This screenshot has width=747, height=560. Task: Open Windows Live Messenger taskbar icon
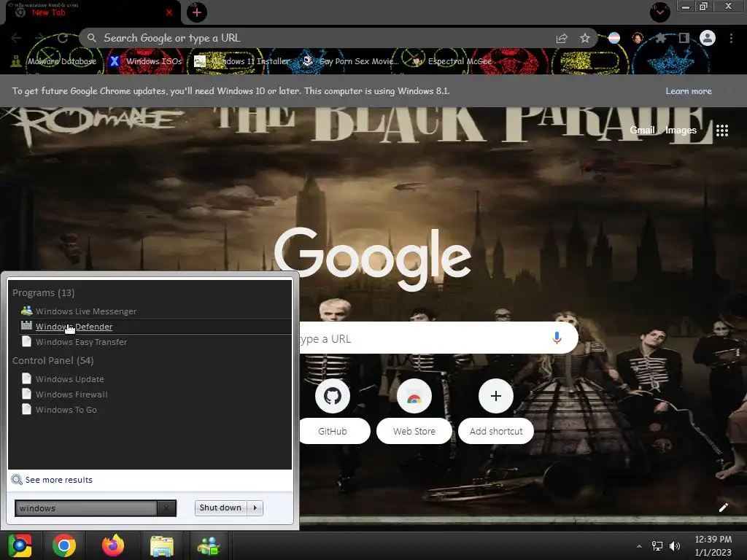(208, 546)
